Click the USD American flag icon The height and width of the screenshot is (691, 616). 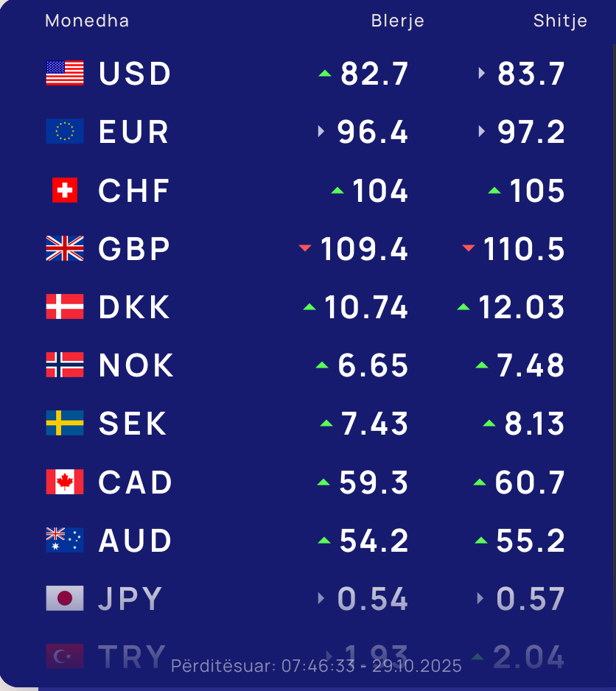[65, 73]
